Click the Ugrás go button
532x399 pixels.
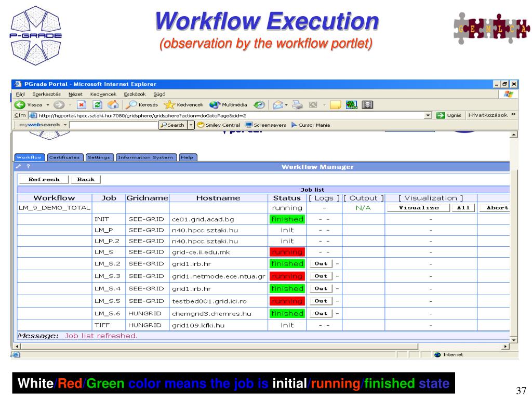(449, 115)
